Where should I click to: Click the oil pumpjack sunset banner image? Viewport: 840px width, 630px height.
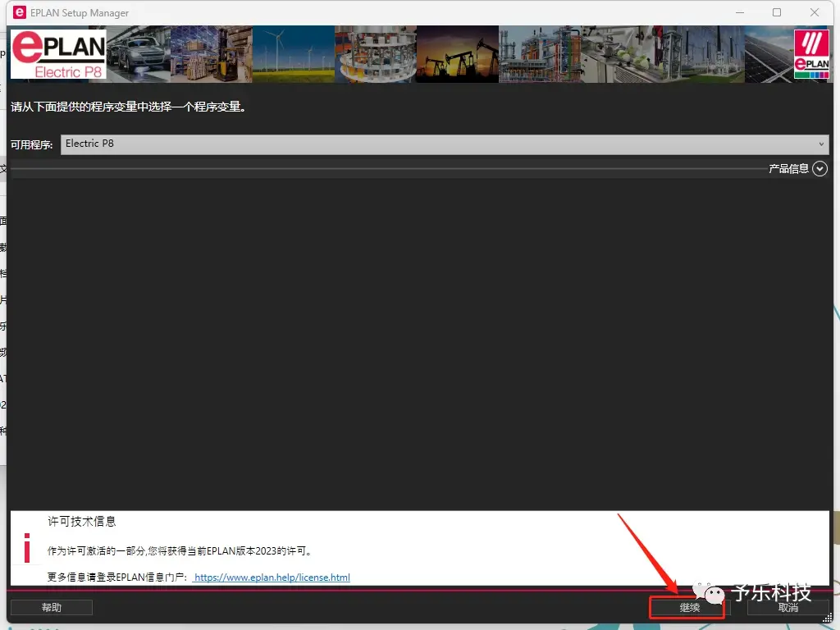tap(458, 54)
